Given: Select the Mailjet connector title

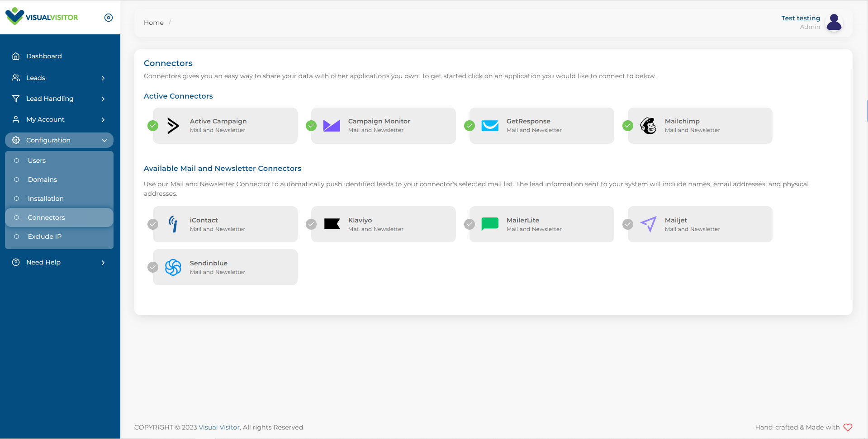Looking at the screenshot, I should pyautogui.click(x=676, y=220).
